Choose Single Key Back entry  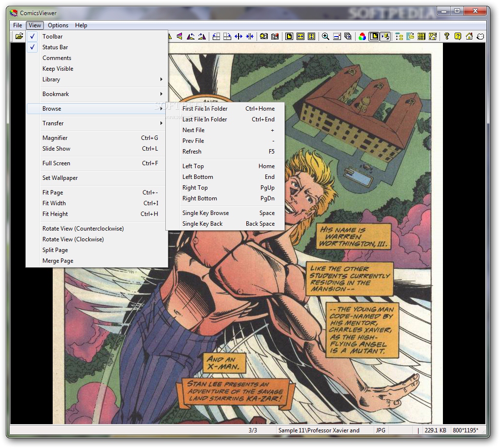(225, 224)
